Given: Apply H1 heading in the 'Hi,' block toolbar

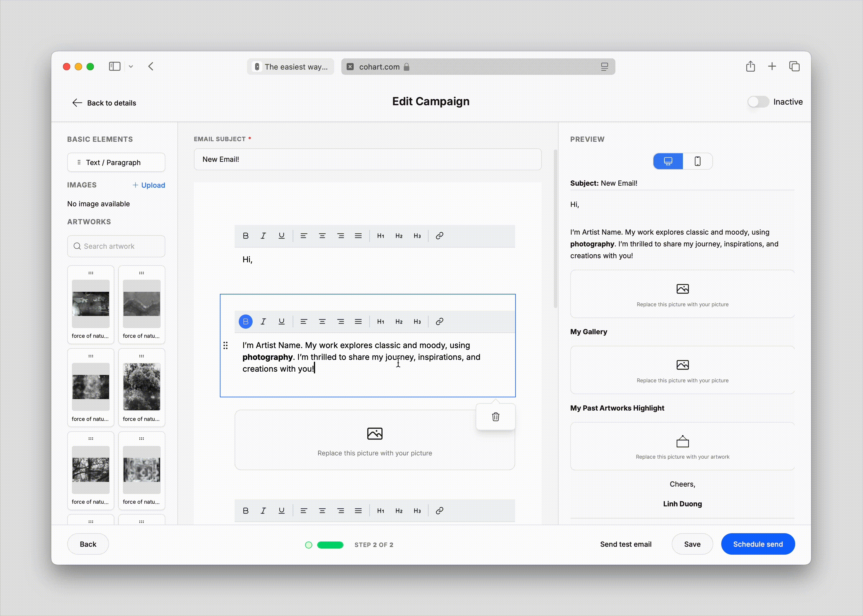Looking at the screenshot, I should click(x=381, y=236).
